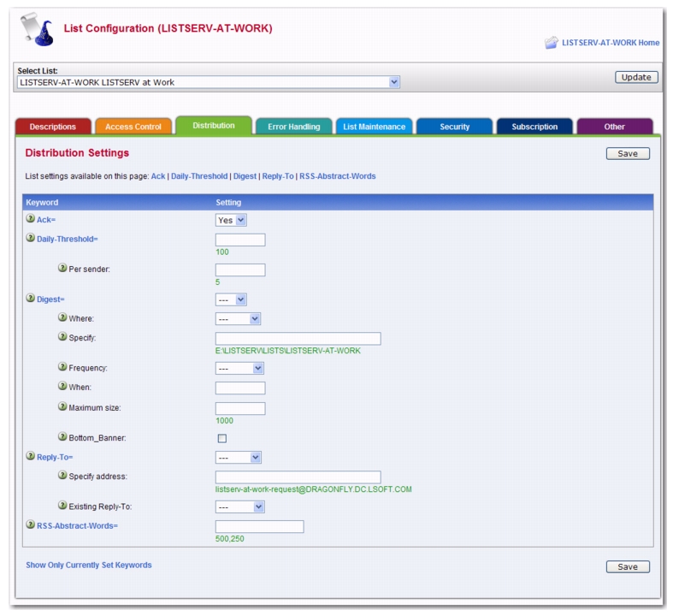Open help icon next to Frequency
The height and width of the screenshot is (616, 673).
(62, 366)
